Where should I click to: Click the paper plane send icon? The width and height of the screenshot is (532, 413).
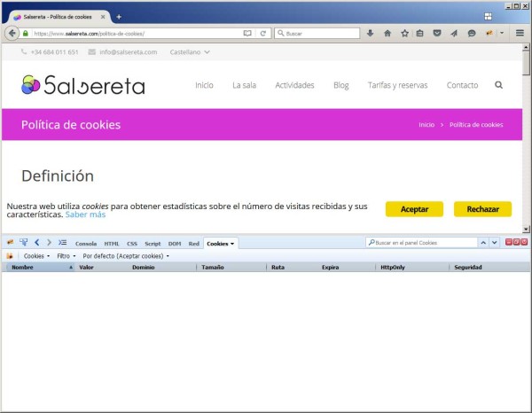pos(454,33)
